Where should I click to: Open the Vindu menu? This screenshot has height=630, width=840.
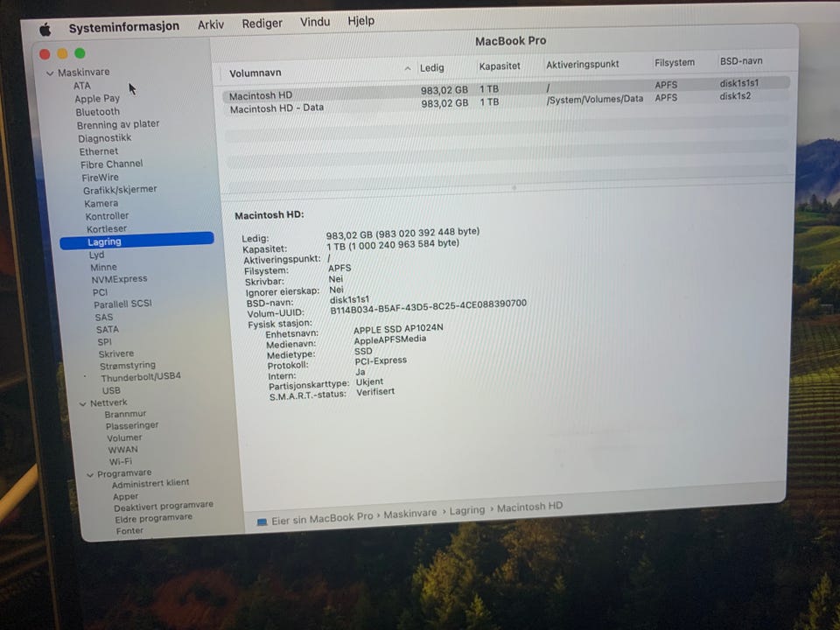click(314, 22)
